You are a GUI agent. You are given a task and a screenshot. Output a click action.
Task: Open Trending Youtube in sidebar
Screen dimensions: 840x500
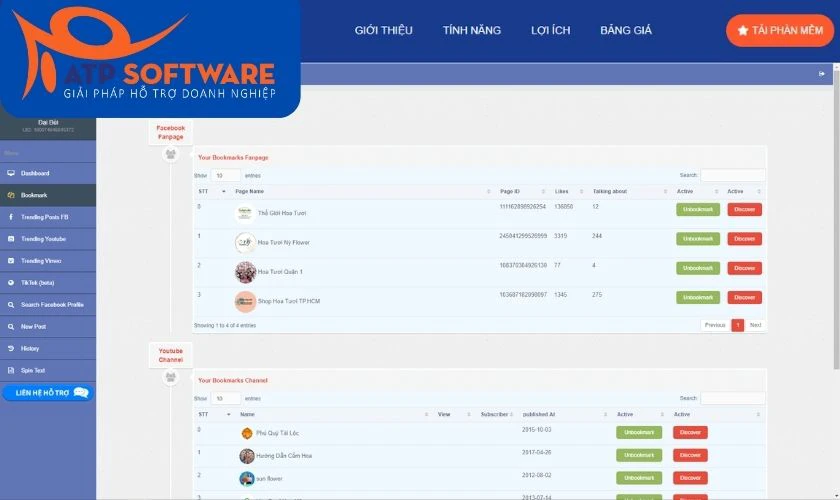48,239
